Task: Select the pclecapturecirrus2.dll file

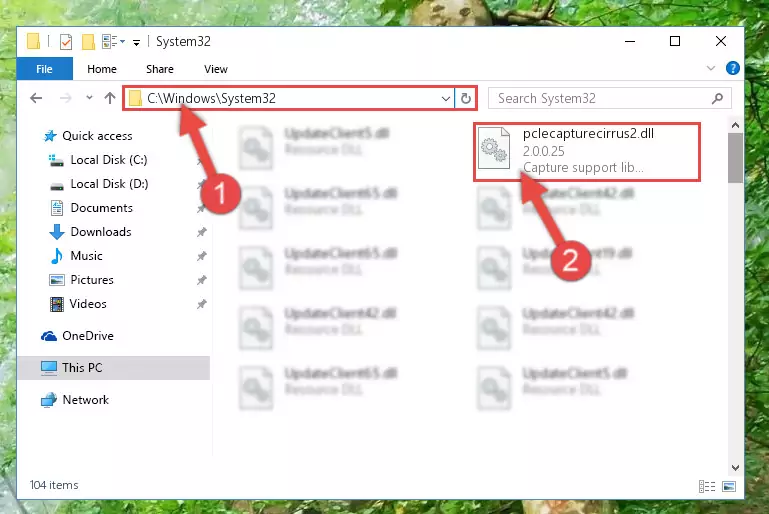Action: (x=587, y=152)
